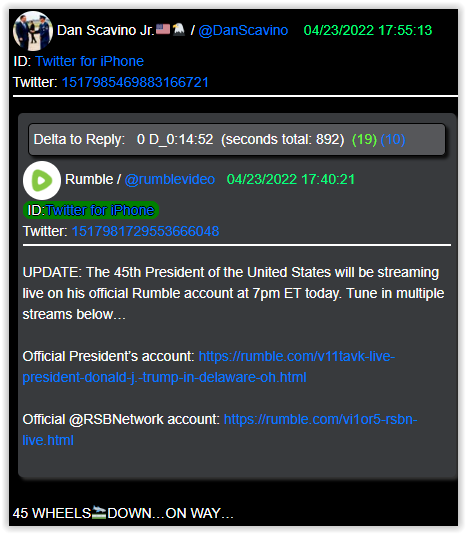
Task: Click the Rumble display name text
Action: (89, 179)
